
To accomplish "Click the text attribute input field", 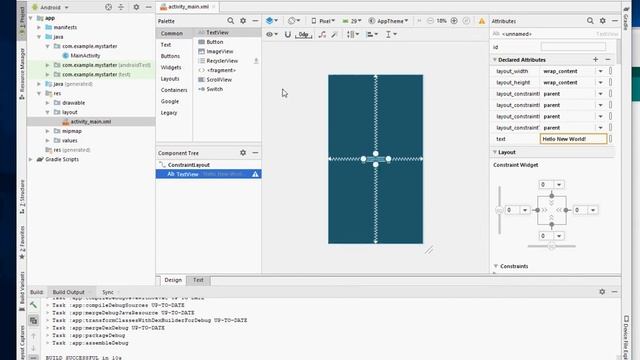I will [x=573, y=139].
